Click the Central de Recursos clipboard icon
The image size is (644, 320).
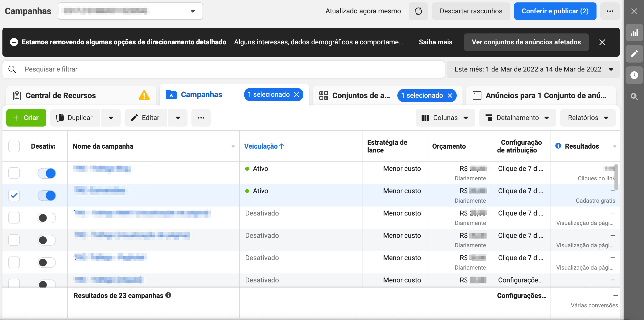click(x=17, y=95)
